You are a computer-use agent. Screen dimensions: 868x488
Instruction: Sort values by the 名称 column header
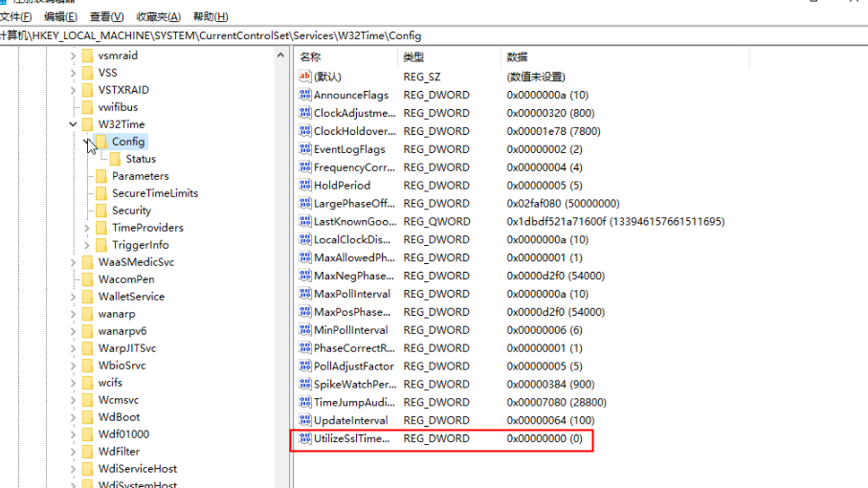(x=310, y=57)
